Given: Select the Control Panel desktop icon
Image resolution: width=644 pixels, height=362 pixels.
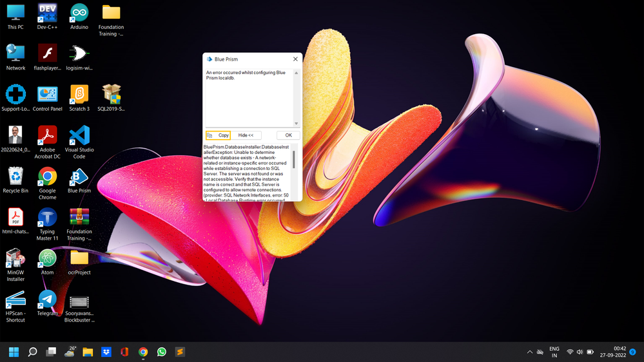Looking at the screenshot, I should click(47, 98).
